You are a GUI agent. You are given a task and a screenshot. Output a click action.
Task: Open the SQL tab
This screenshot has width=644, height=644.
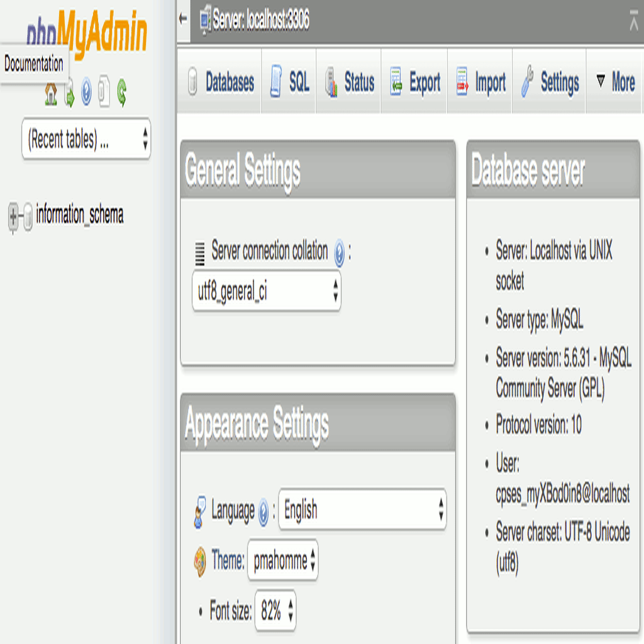coord(290,81)
